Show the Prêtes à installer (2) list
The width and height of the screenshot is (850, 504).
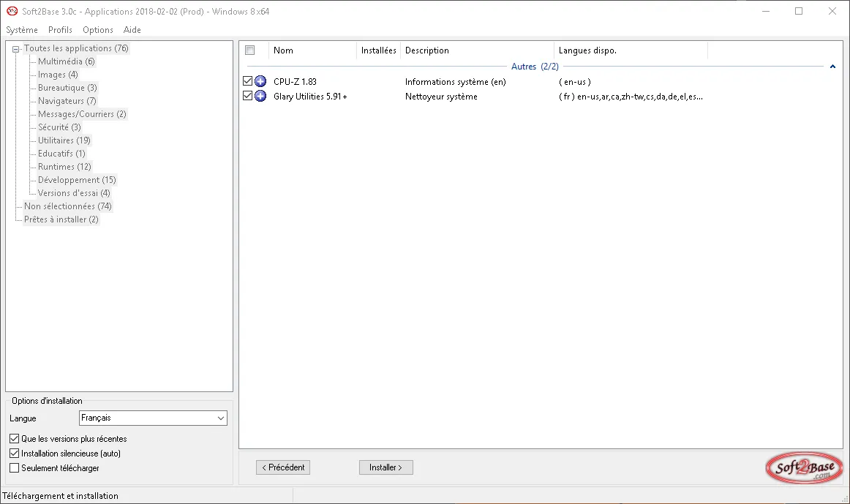(61, 219)
